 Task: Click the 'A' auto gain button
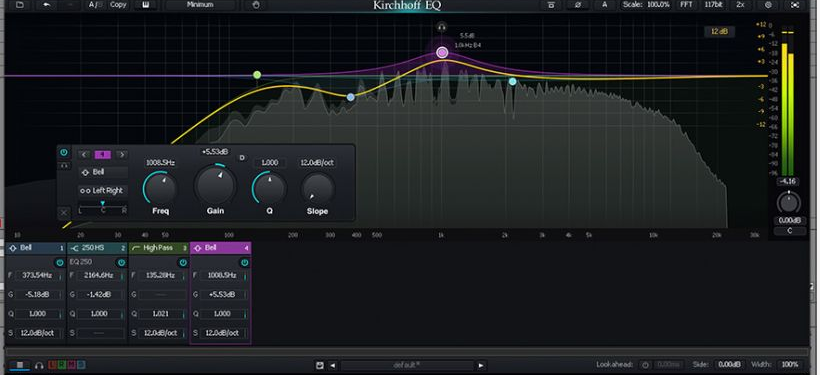[605, 5]
